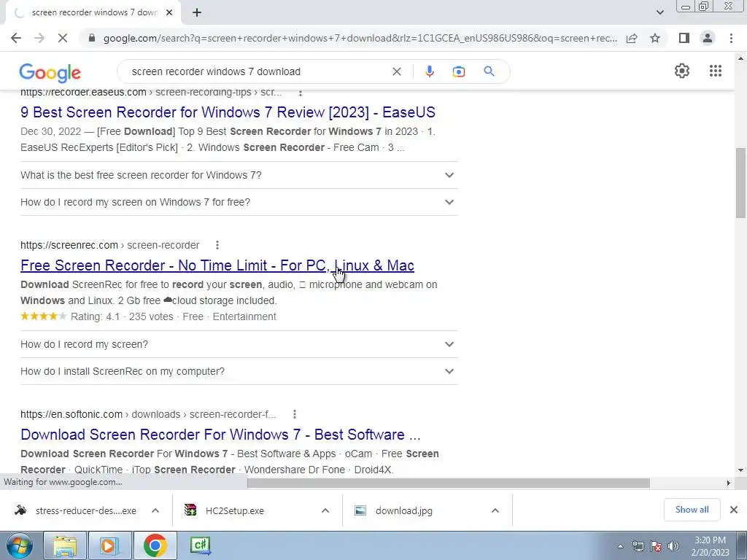Open the Chrome profile menu
Viewport: 747px width, 560px height.
pos(708,38)
